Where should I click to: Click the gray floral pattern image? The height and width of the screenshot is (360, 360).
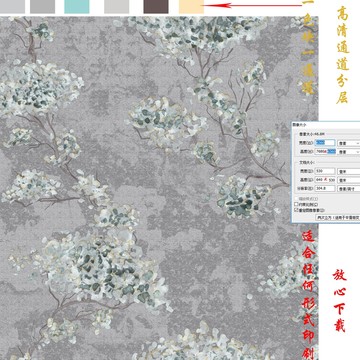pos(147,188)
